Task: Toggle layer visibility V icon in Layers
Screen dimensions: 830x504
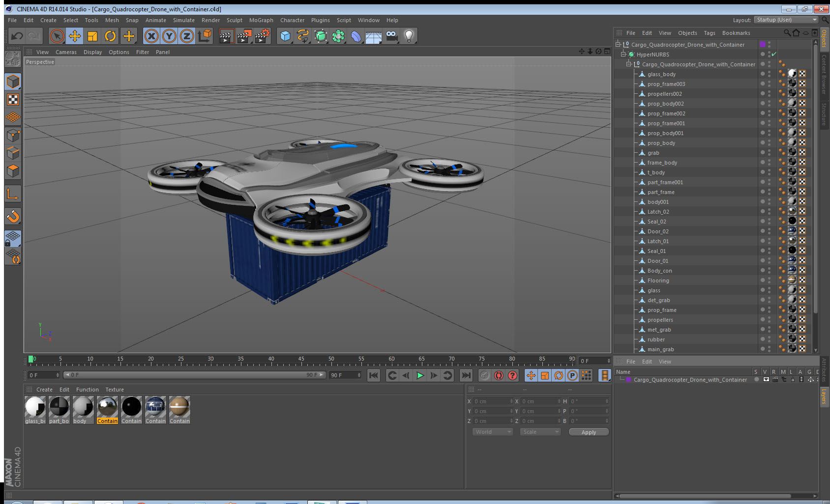Action: pyautogui.click(x=766, y=379)
